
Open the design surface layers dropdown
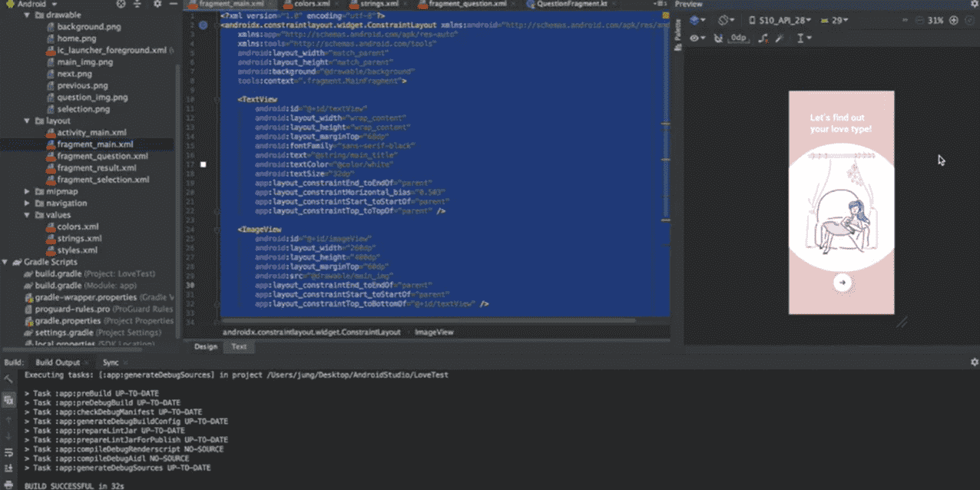pyautogui.click(x=698, y=21)
